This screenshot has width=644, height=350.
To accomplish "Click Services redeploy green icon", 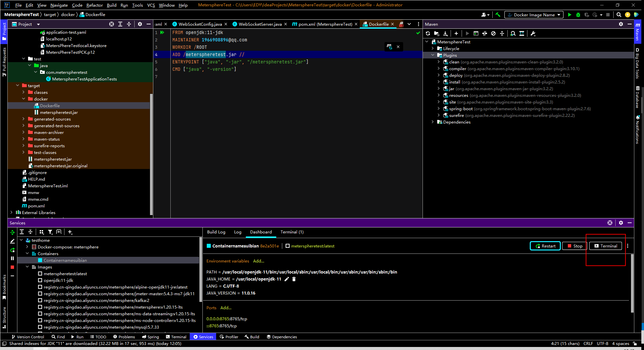I will tap(12, 250).
